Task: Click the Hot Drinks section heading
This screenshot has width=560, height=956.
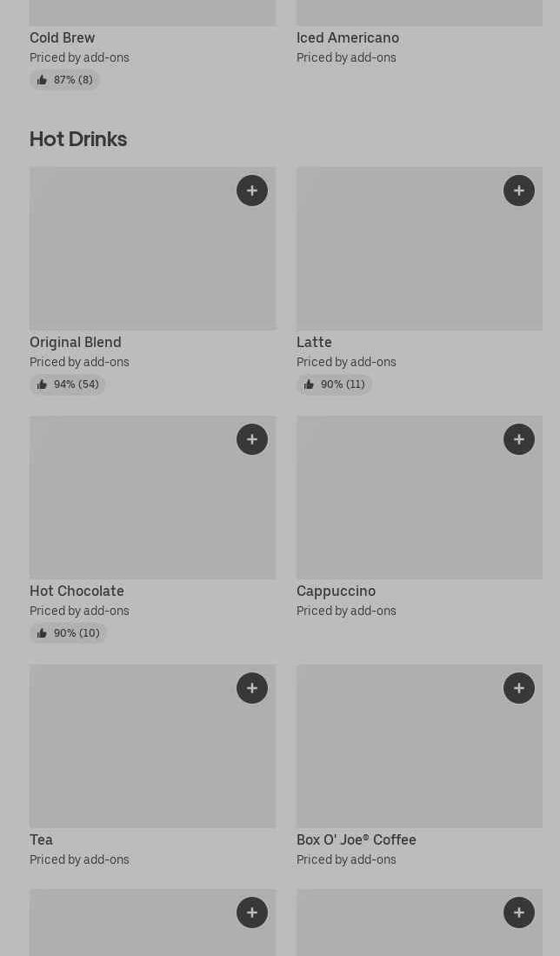Action: click(78, 139)
